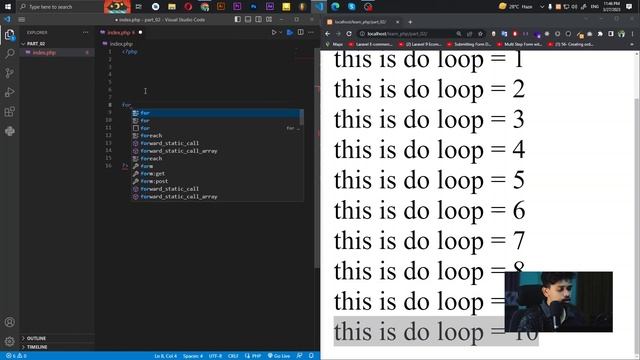Open the Search view in activity bar

point(9,53)
